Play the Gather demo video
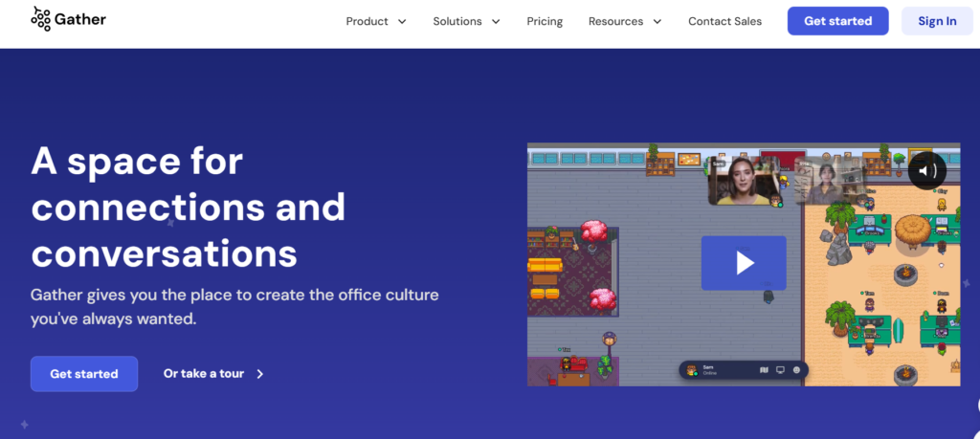 pos(744,263)
